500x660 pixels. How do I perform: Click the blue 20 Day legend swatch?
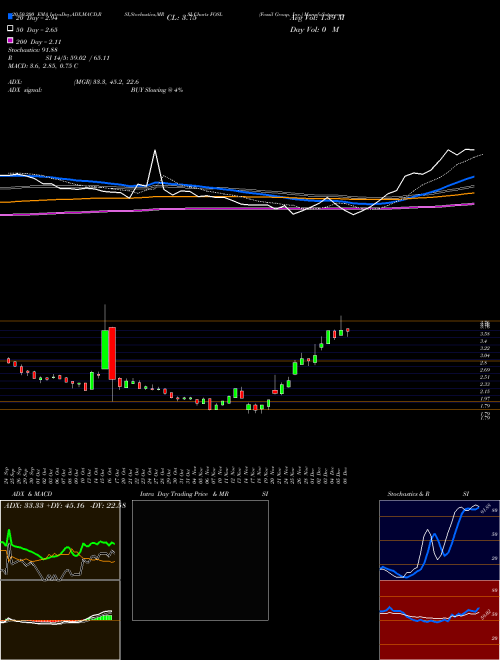[10, 17]
